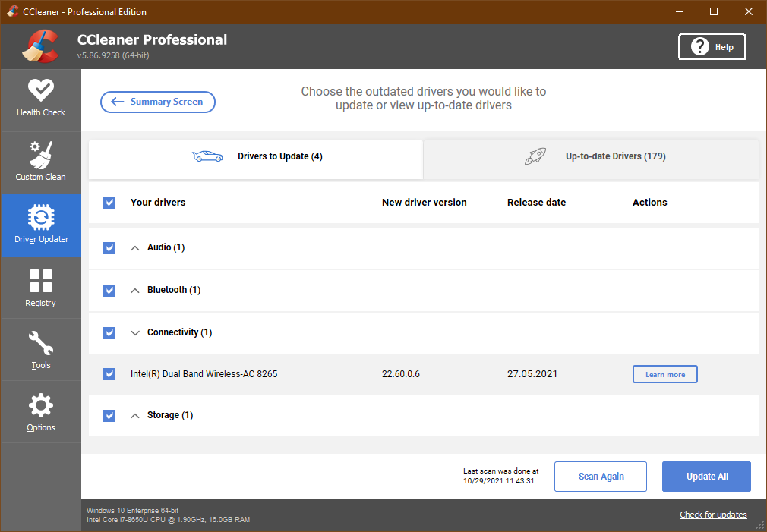
Task: Select the Drivers to Update tab
Action: (256, 157)
